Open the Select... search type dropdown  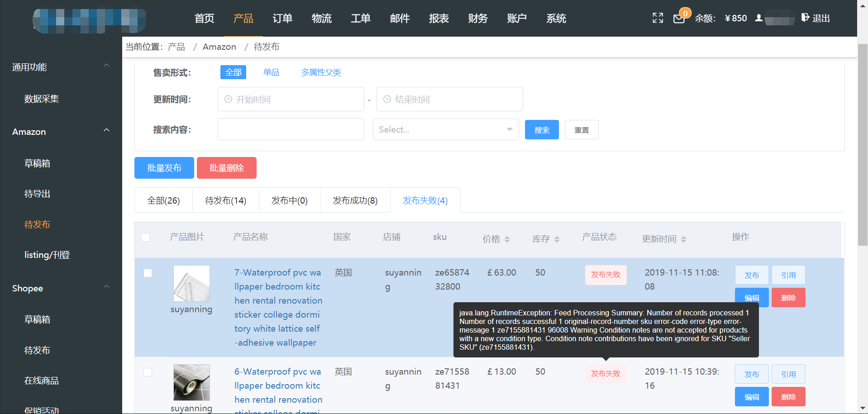tap(446, 129)
